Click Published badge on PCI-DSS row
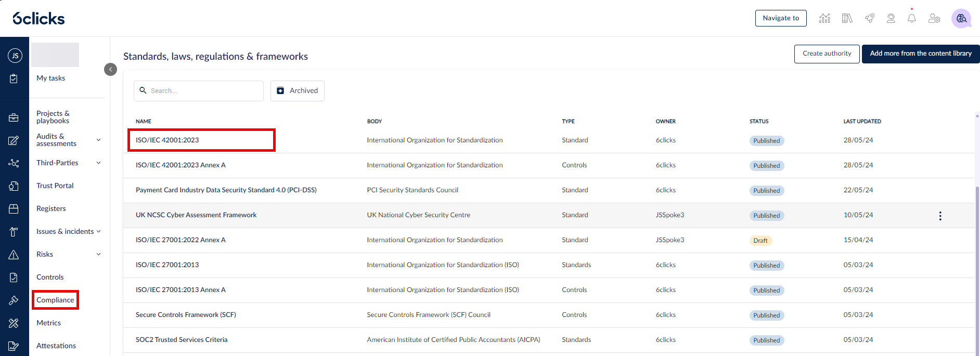 click(x=767, y=191)
